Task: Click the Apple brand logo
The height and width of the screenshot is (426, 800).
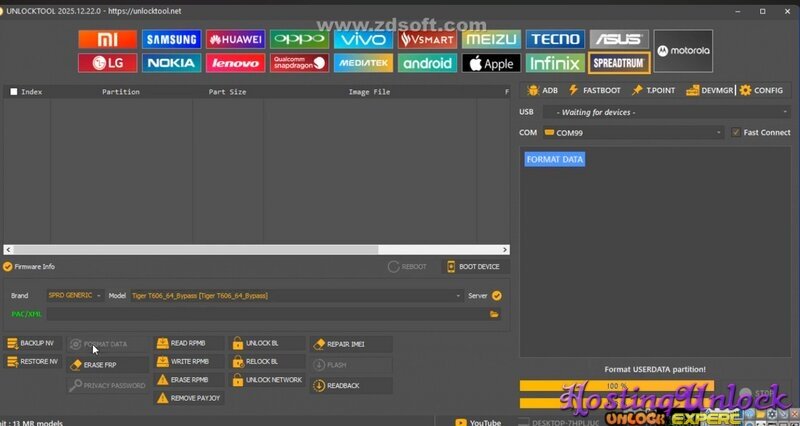Action: pos(490,63)
